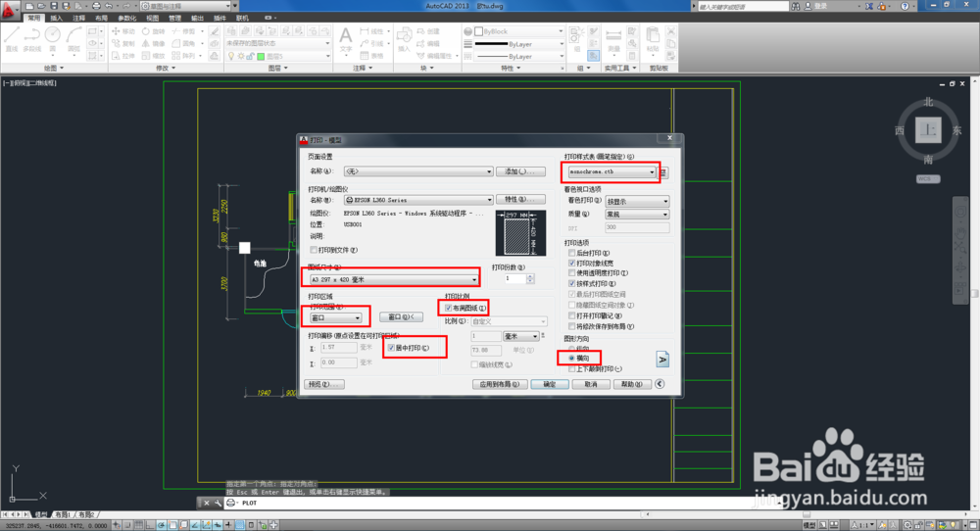Switch to the 输出 (Output) ribbon tab

click(198, 18)
